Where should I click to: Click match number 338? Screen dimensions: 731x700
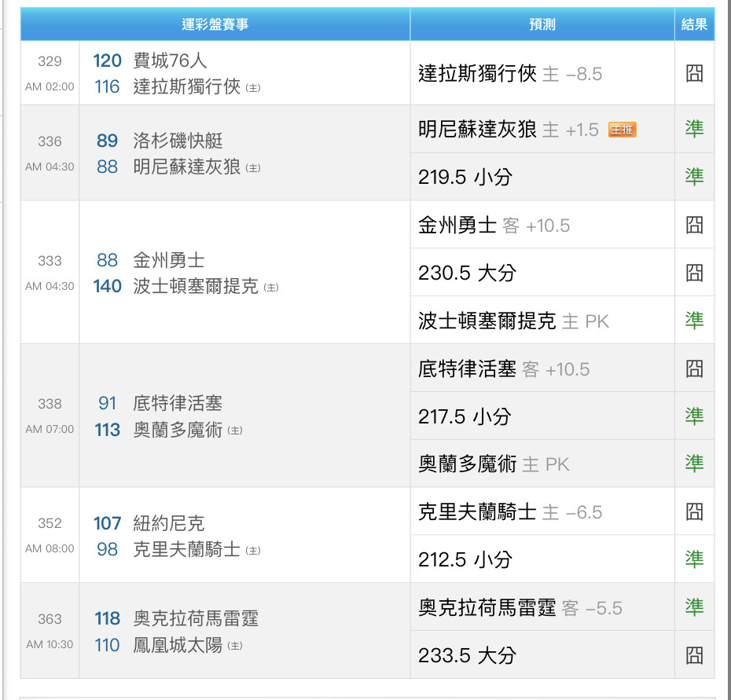pyautogui.click(x=50, y=404)
